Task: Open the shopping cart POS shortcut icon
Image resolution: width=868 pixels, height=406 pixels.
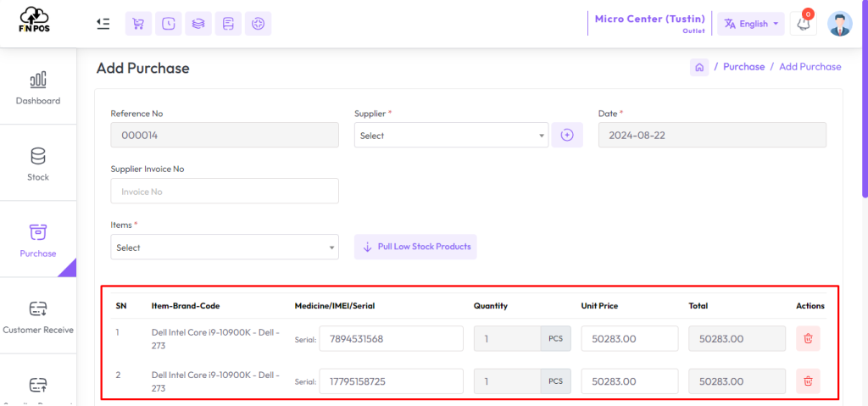Action: coord(138,24)
